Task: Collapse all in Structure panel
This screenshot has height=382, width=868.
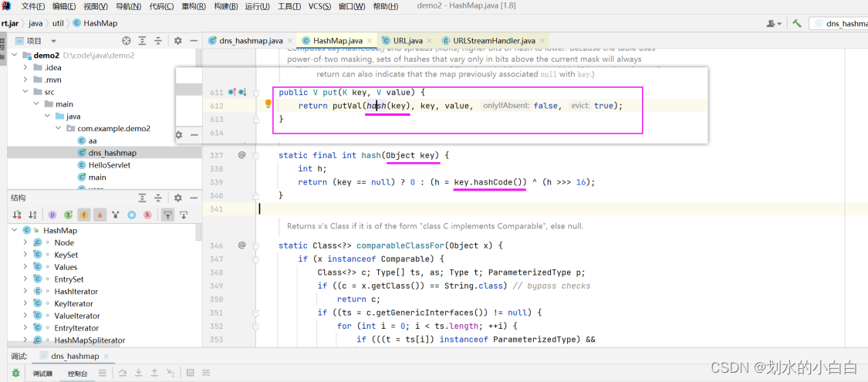Action: (x=158, y=198)
